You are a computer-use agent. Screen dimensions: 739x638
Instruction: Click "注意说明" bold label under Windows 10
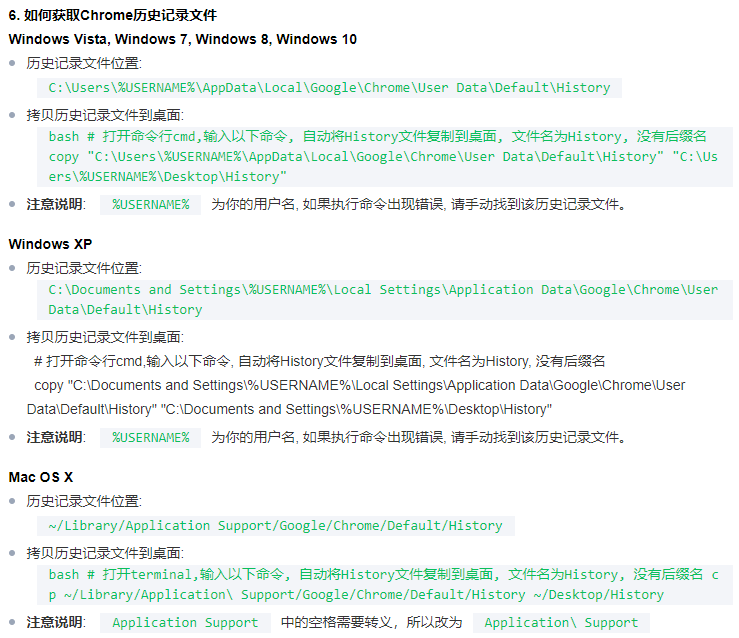click(55, 204)
